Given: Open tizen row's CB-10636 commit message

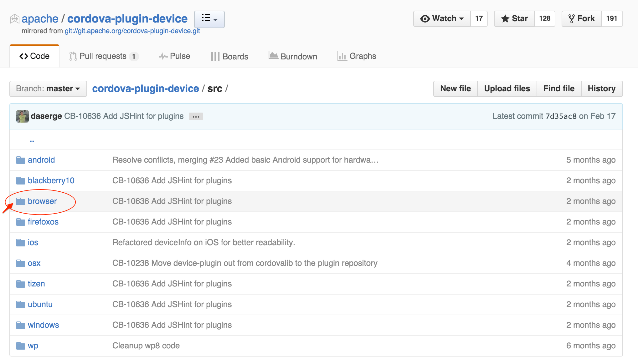Looking at the screenshot, I should 172,284.
